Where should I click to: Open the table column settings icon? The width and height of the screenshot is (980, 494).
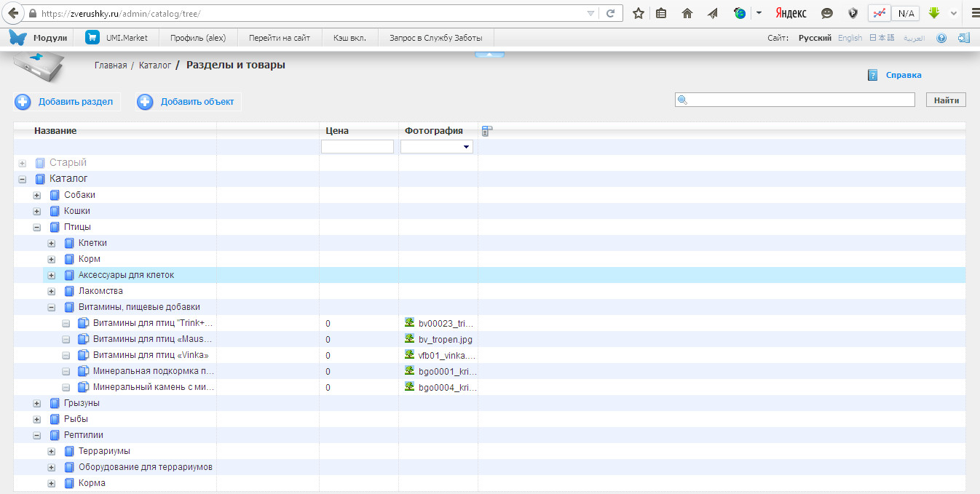[487, 131]
